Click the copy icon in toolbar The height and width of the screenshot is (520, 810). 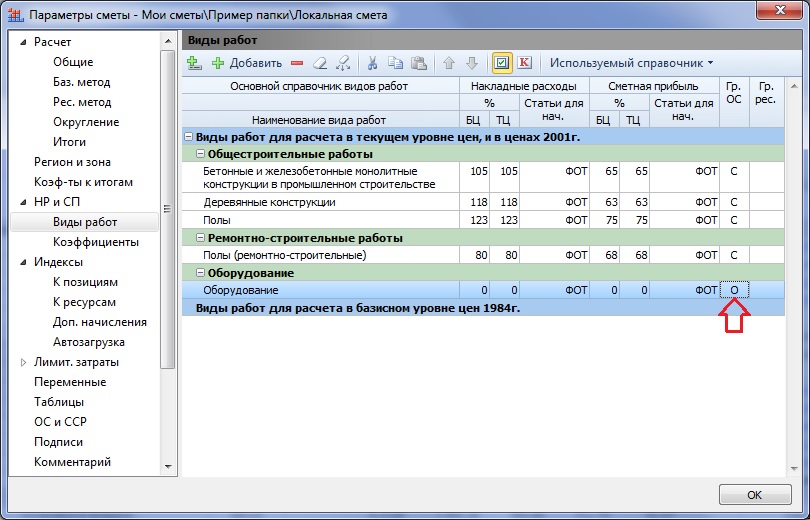pyautogui.click(x=395, y=63)
